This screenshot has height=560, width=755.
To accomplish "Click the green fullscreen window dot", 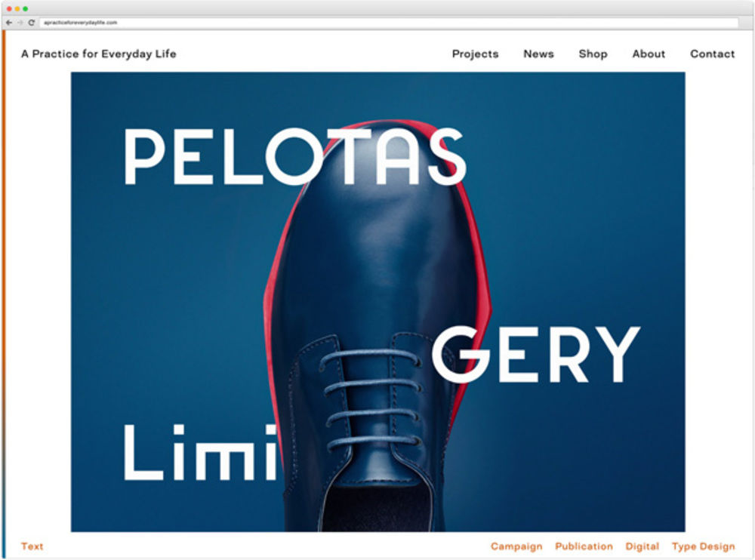I will coord(26,8).
